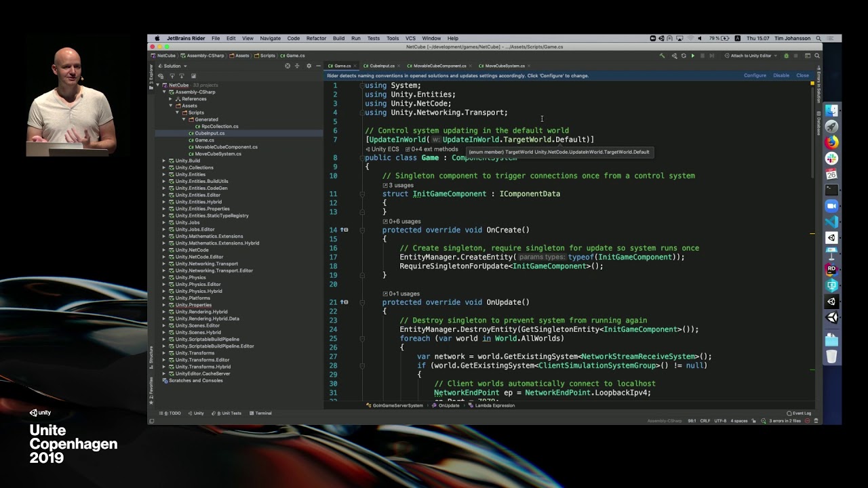The height and width of the screenshot is (488, 868).
Task: Click gutter override icon on line 14
Action: click(344, 230)
